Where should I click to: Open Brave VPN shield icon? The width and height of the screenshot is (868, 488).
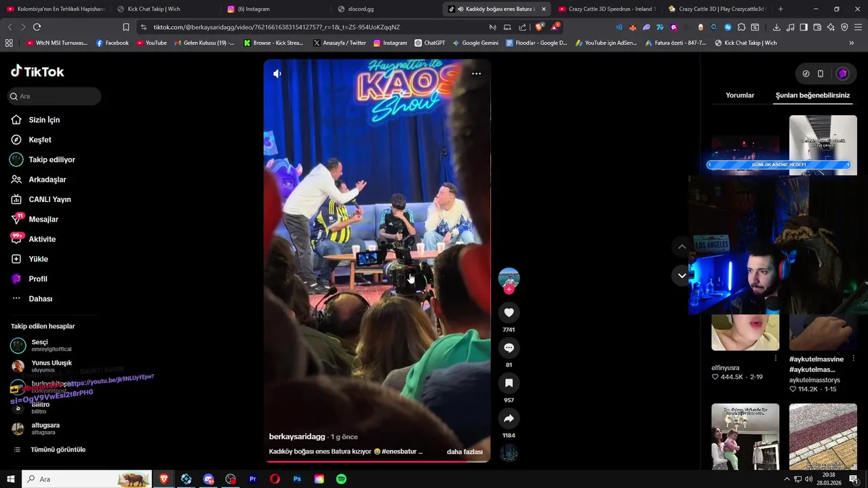844,27
